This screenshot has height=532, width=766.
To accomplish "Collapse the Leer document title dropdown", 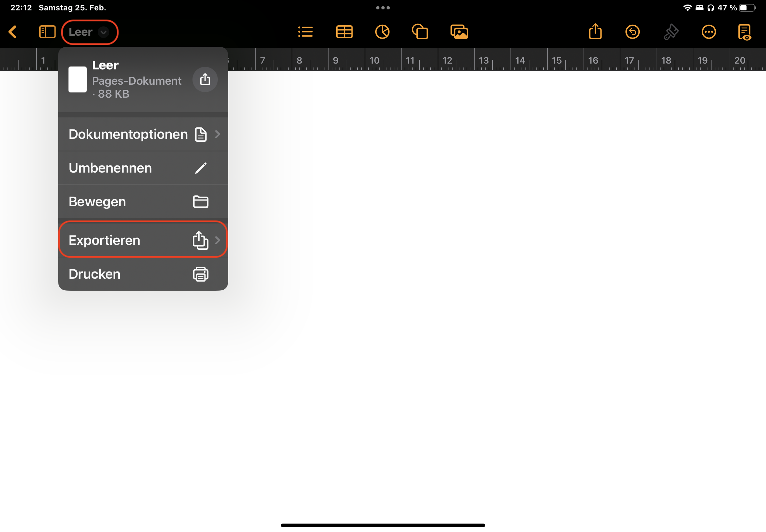I will pyautogui.click(x=89, y=32).
